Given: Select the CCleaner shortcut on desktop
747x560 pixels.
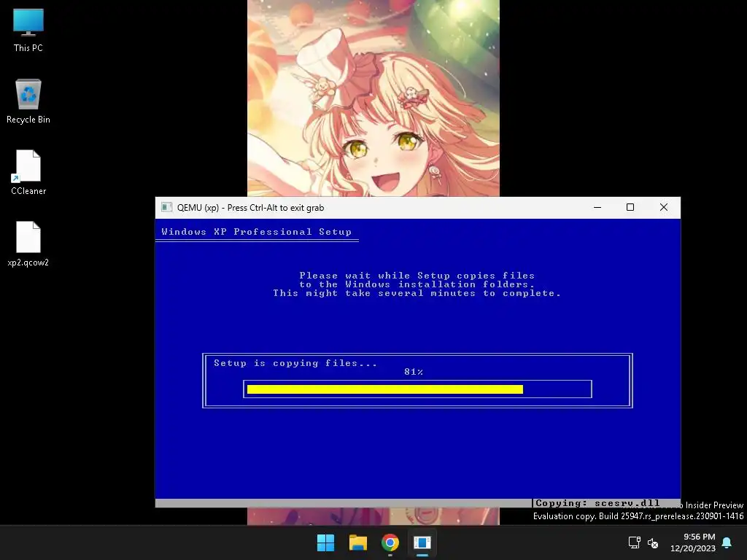Looking at the screenshot, I should 28,172.
